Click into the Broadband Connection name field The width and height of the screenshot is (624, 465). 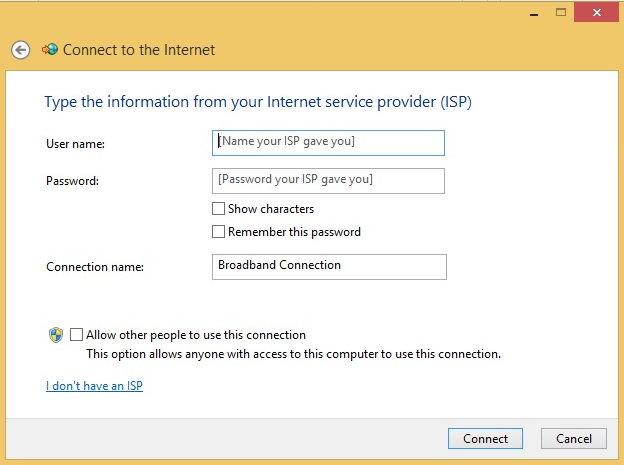[x=329, y=267]
